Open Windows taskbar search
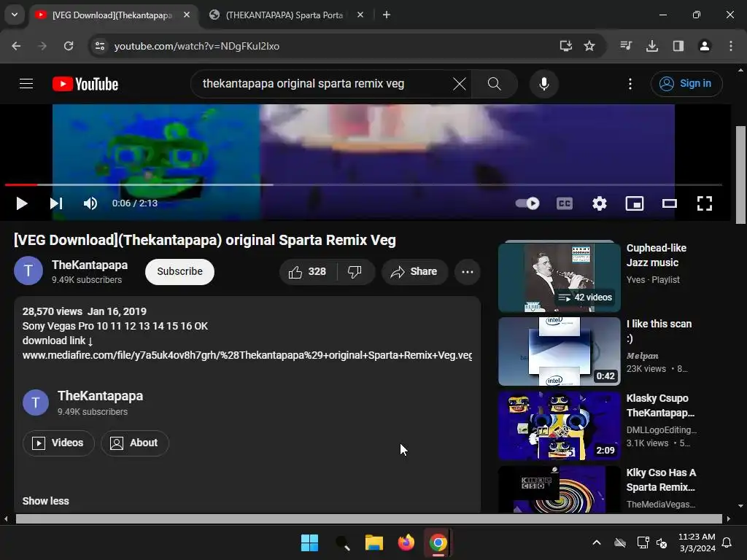Image resolution: width=747 pixels, height=560 pixels. 342,542
